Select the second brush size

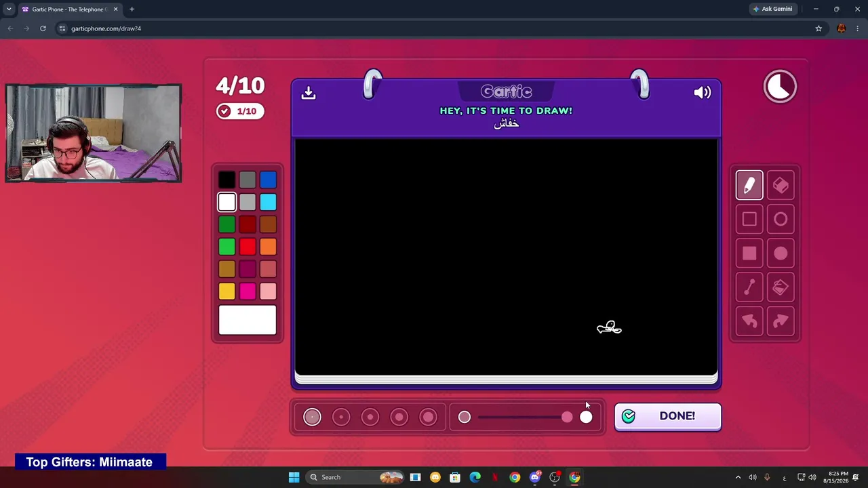click(x=341, y=417)
